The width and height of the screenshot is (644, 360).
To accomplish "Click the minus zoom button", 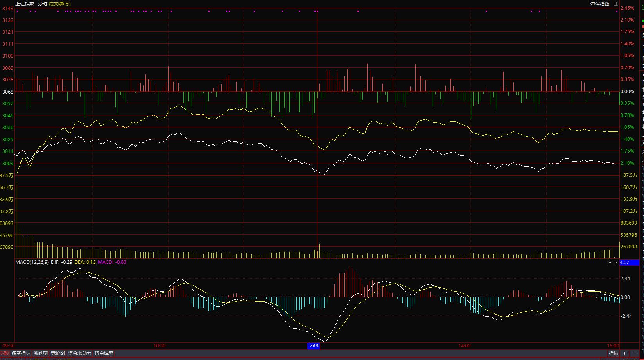I will [x=634, y=353].
